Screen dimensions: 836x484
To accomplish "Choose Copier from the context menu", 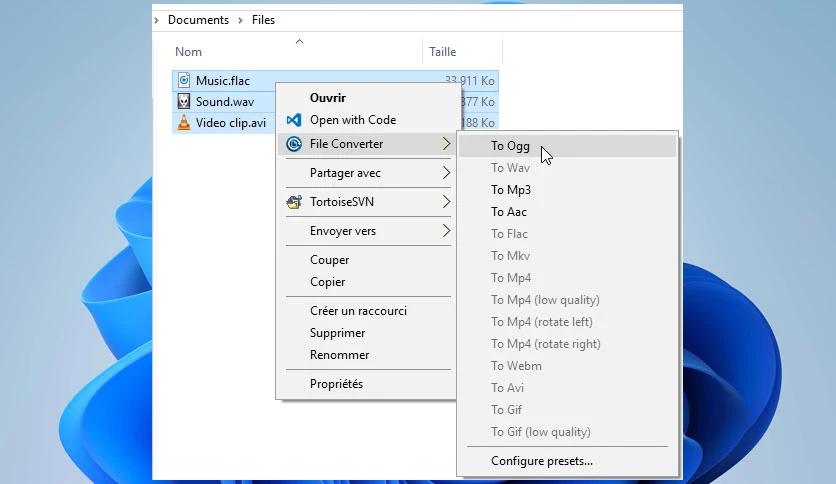I will pos(327,282).
